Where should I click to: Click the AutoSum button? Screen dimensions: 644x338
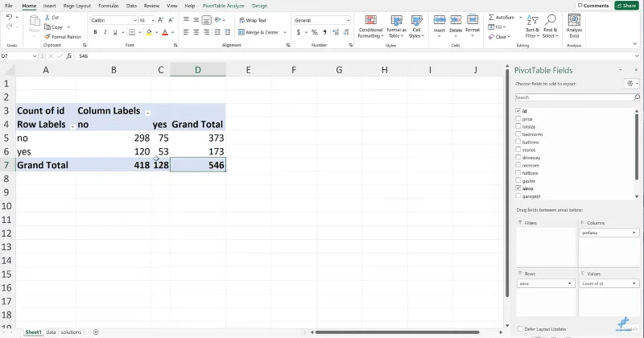pos(502,17)
